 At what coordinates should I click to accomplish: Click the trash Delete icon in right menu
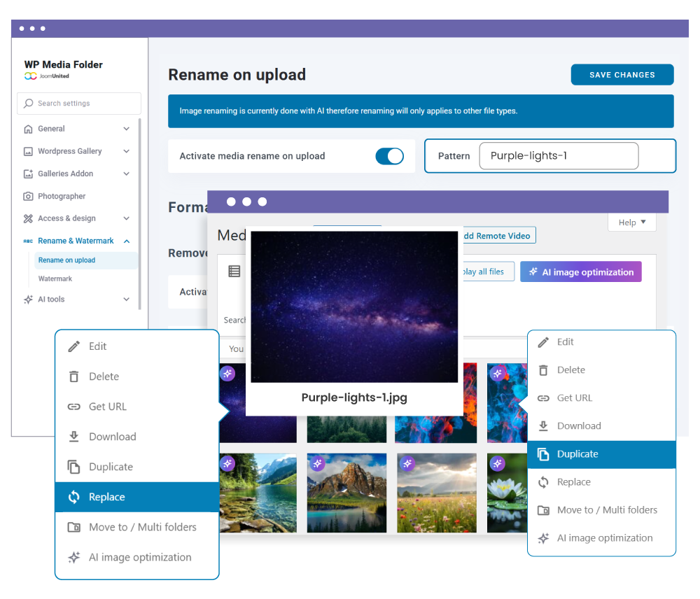point(543,370)
